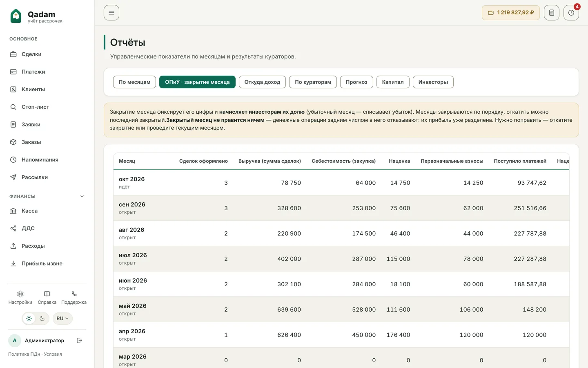Click the logout icon next to Администратор
This screenshot has height=368, width=588.
tap(80, 340)
